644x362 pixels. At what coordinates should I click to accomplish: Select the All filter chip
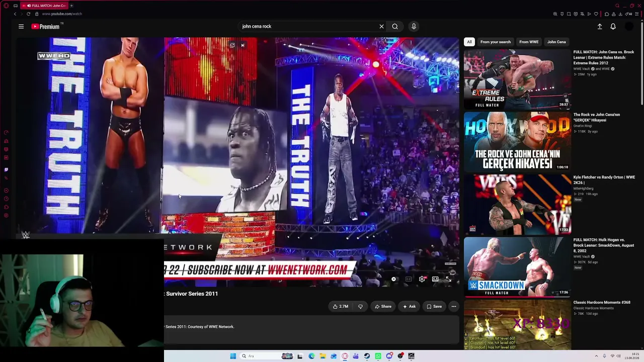pyautogui.click(x=469, y=42)
